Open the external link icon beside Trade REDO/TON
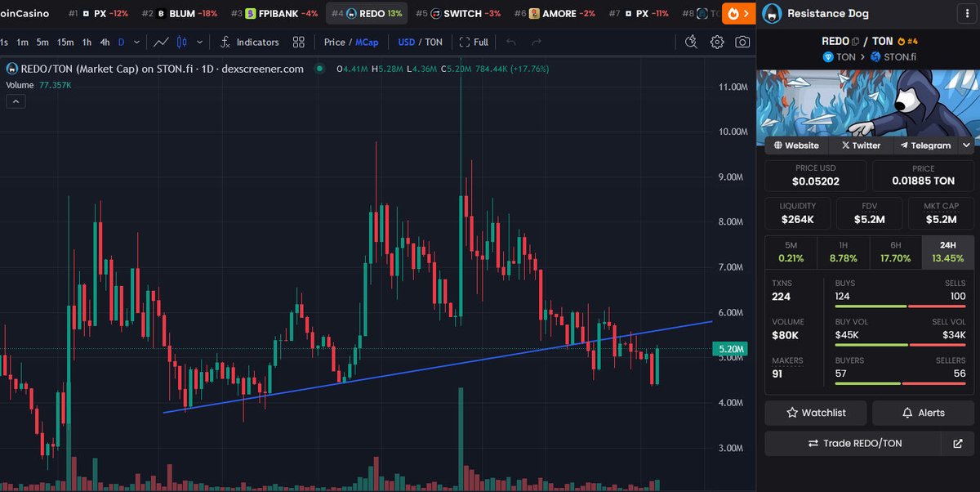Screen dimensions: 980x492 pos(958,443)
